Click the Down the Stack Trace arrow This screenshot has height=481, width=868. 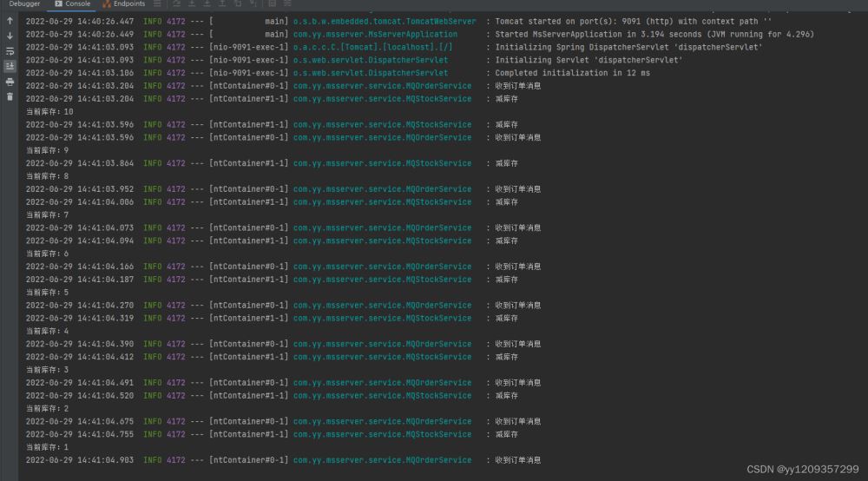[x=10, y=36]
